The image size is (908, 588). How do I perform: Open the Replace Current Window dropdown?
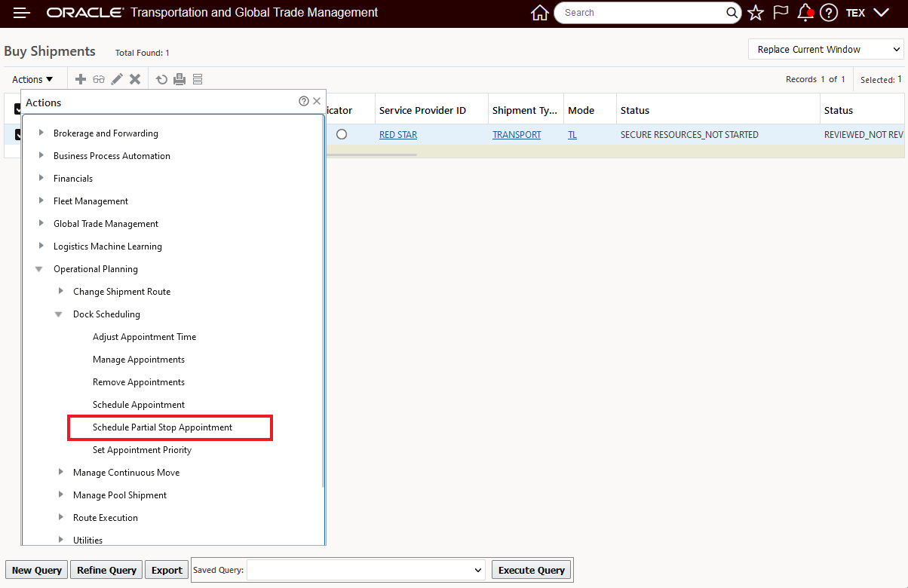pyautogui.click(x=826, y=50)
